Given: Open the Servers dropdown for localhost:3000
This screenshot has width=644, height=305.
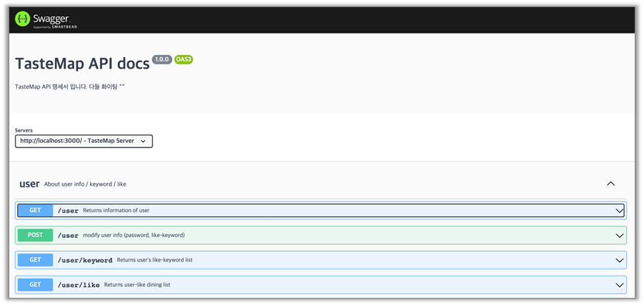Looking at the screenshot, I should click(84, 141).
